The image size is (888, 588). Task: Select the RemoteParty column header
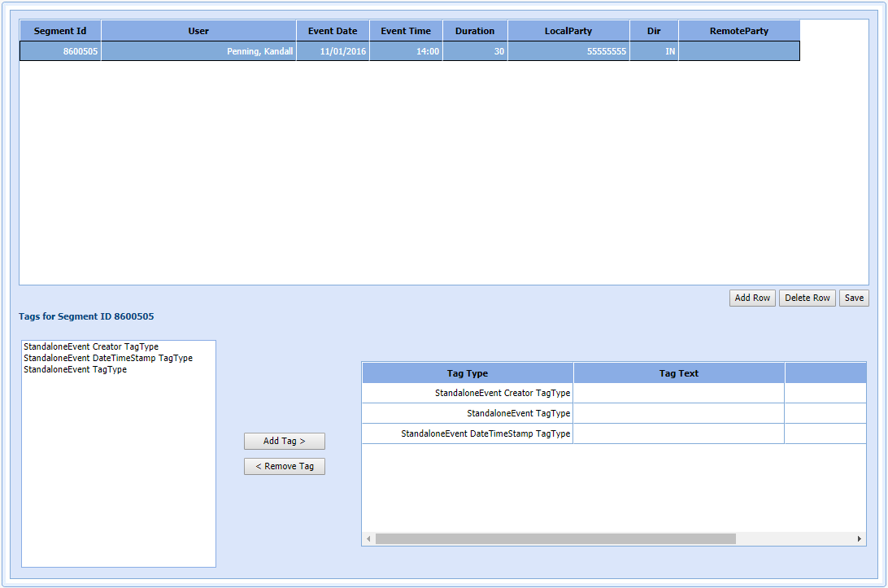tap(738, 31)
